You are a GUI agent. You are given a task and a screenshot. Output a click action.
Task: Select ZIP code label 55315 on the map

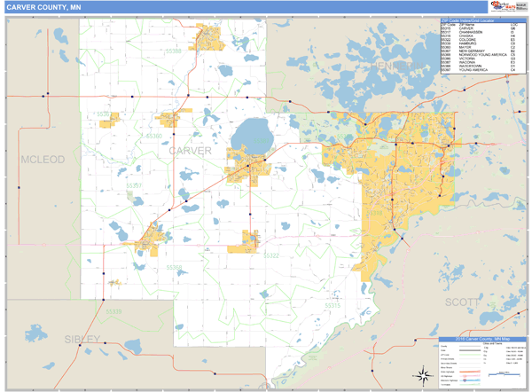[x=332, y=305]
